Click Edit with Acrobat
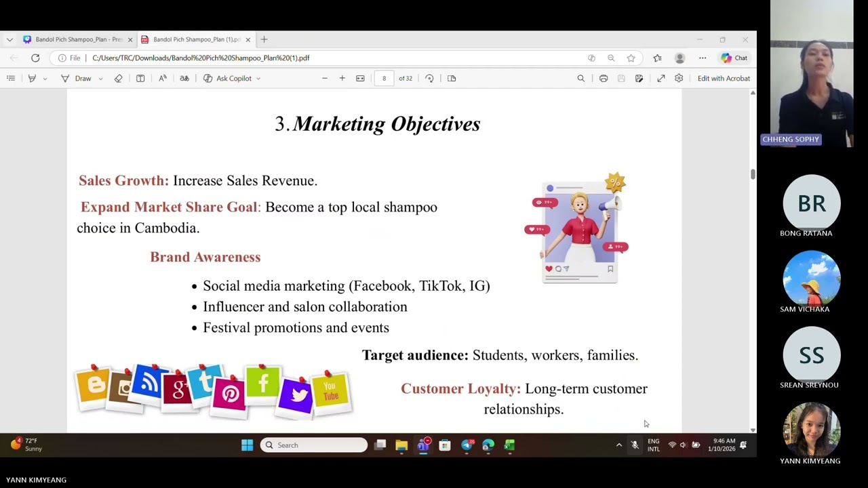 pyautogui.click(x=724, y=79)
